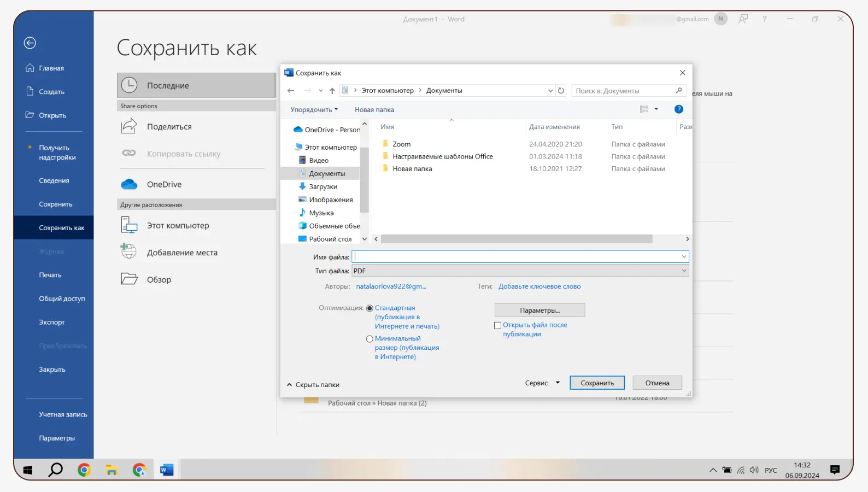Screen dimensions: 868x492
Task: Click the Последние clock icon
Action: point(129,85)
